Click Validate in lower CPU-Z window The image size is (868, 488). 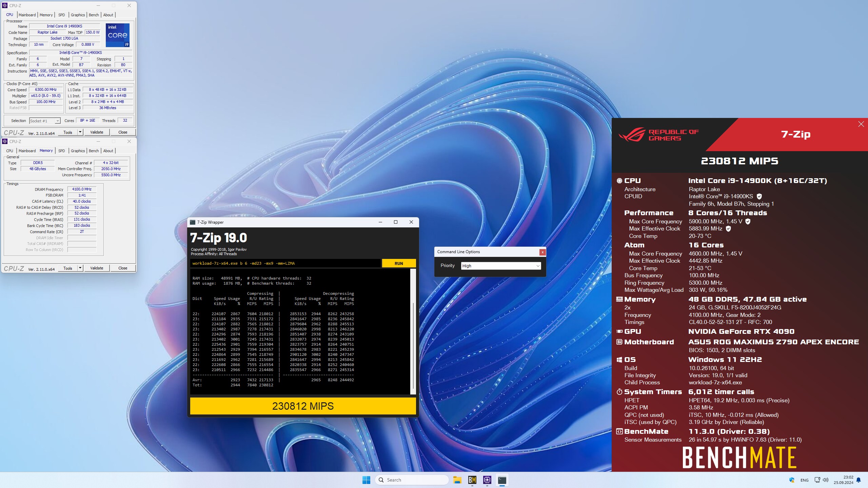pyautogui.click(x=97, y=268)
